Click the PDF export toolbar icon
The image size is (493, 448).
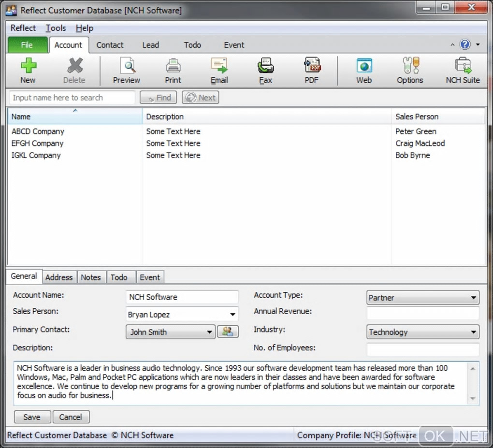(312, 71)
